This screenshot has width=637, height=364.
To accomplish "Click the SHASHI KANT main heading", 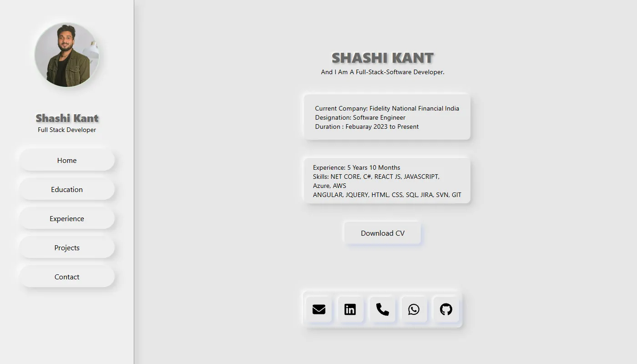I will pyautogui.click(x=383, y=58).
